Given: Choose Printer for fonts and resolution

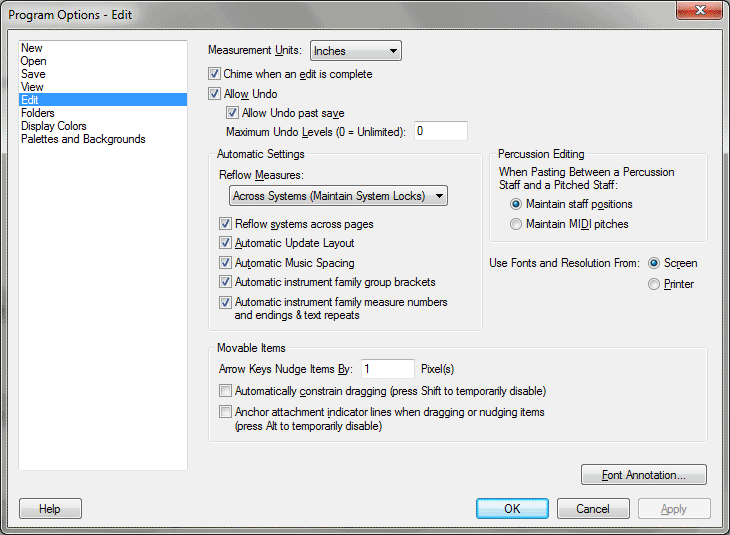Looking at the screenshot, I should pyautogui.click(x=654, y=284).
